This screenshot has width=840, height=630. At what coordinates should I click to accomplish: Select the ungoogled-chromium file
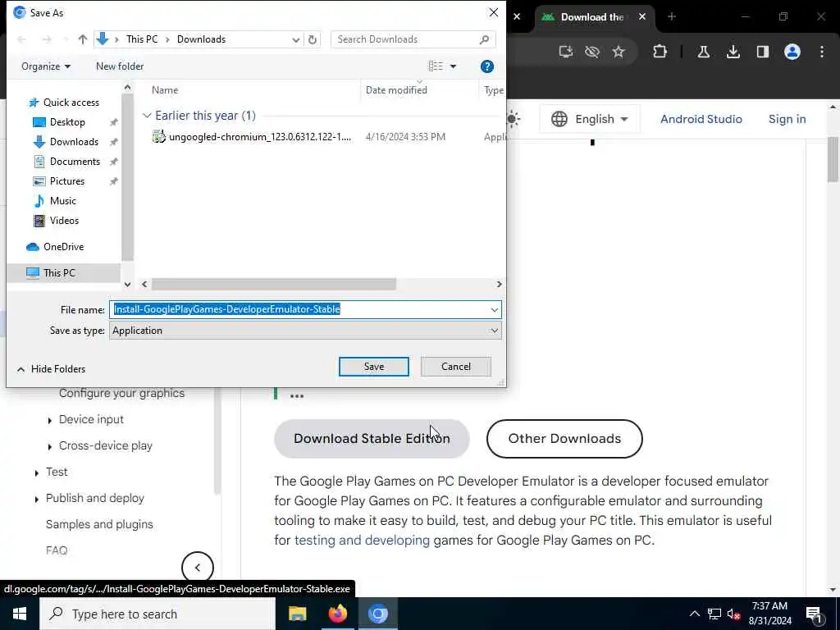tap(260, 137)
